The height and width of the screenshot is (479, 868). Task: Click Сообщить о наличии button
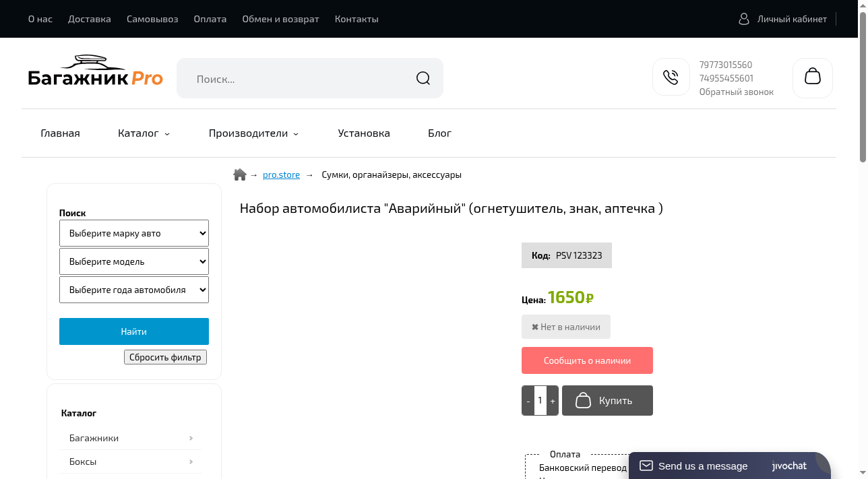[587, 360]
